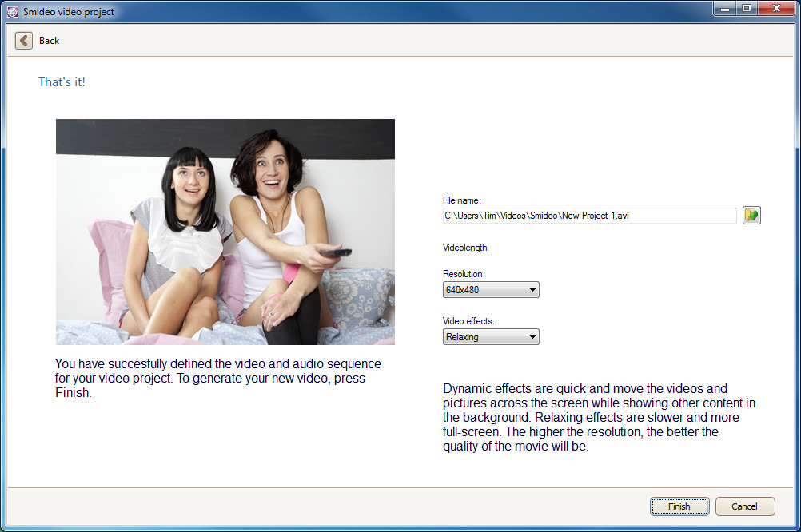Click the "Resolution:" label

[464, 274]
